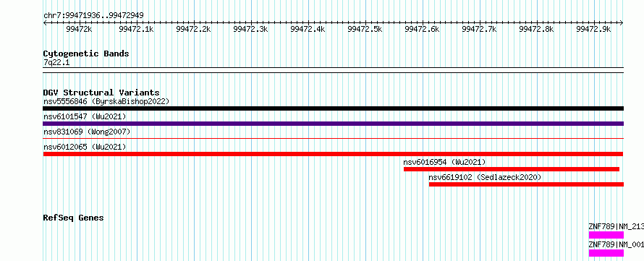
Task: Select the red nsv6016954 variant bar
Action: [512, 169]
